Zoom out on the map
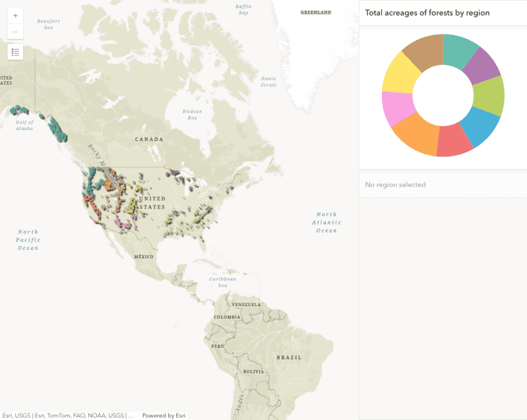Screen dimensions: 527x420 (x=16, y=32)
